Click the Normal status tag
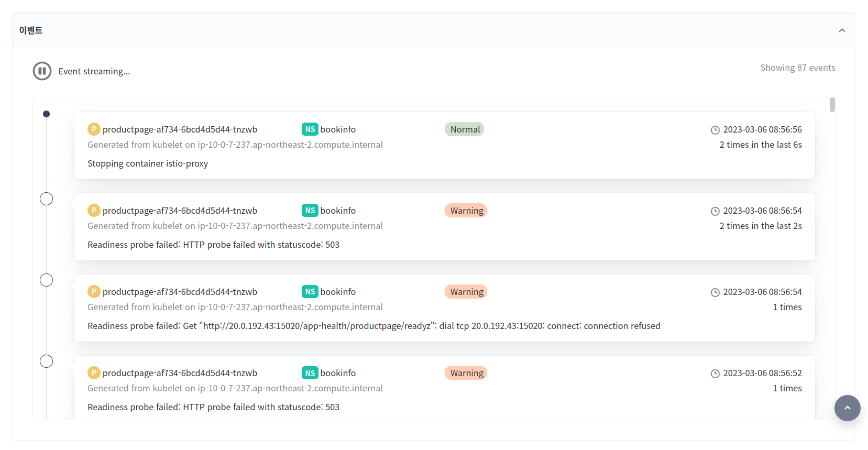Viewport: 868px width, 450px height. click(x=465, y=129)
